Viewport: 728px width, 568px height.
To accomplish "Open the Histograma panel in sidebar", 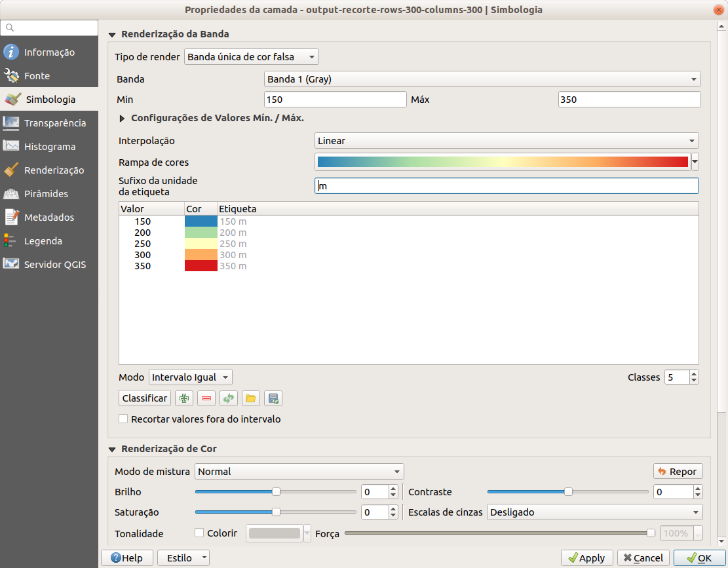I will click(49, 147).
